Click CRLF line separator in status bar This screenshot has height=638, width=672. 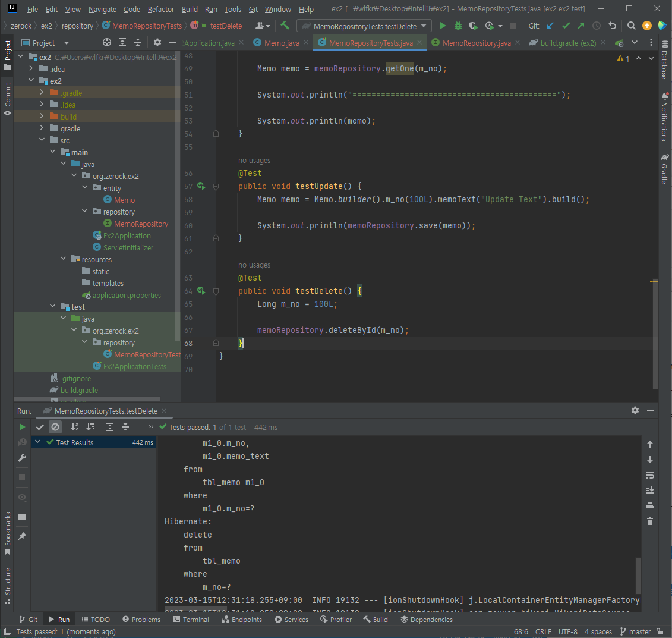coord(543,631)
